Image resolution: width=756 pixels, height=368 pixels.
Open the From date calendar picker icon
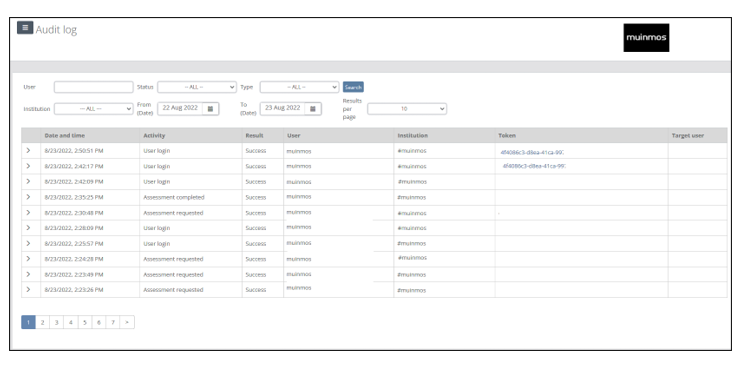(x=210, y=109)
